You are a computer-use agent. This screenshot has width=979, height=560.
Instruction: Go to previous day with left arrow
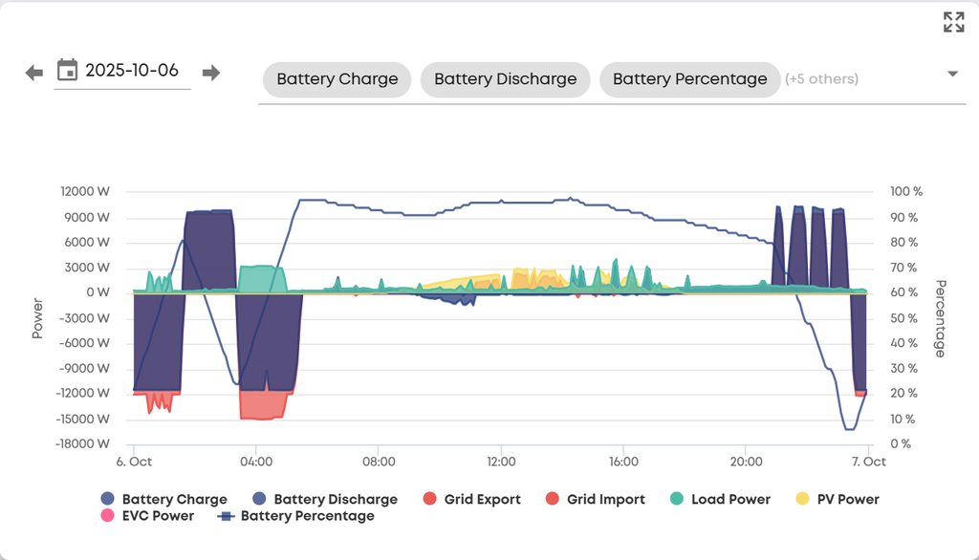click(x=34, y=73)
